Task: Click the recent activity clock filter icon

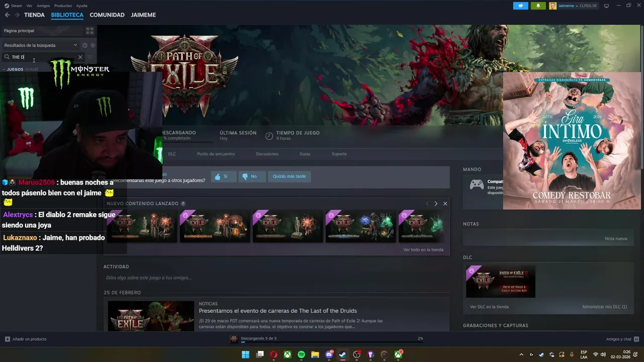Action: [x=85, y=45]
